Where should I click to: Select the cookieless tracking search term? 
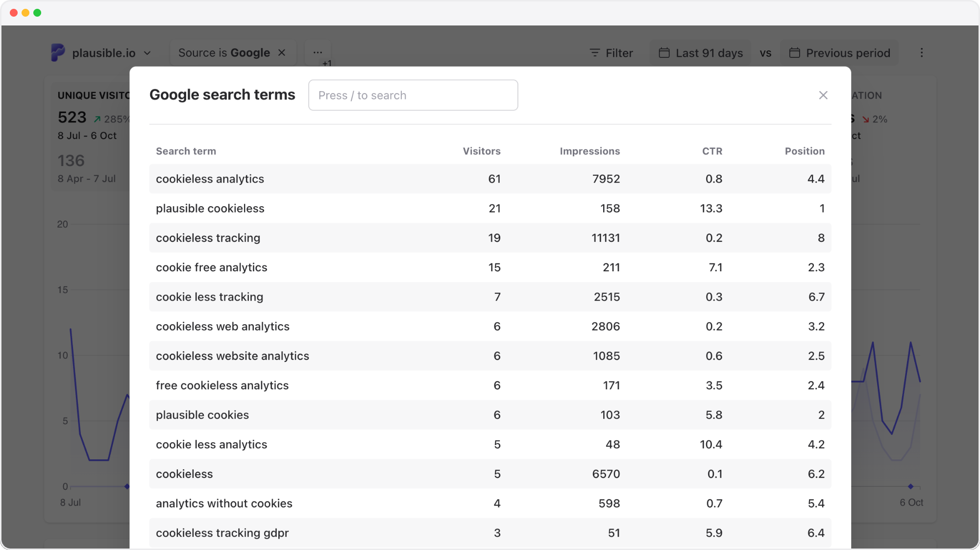(x=208, y=238)
